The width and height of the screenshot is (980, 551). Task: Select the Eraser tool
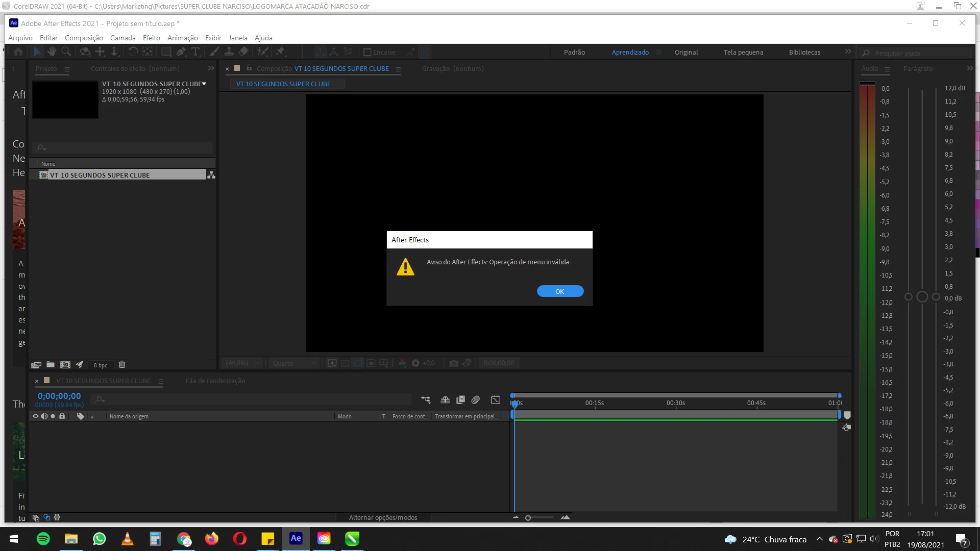243,52
